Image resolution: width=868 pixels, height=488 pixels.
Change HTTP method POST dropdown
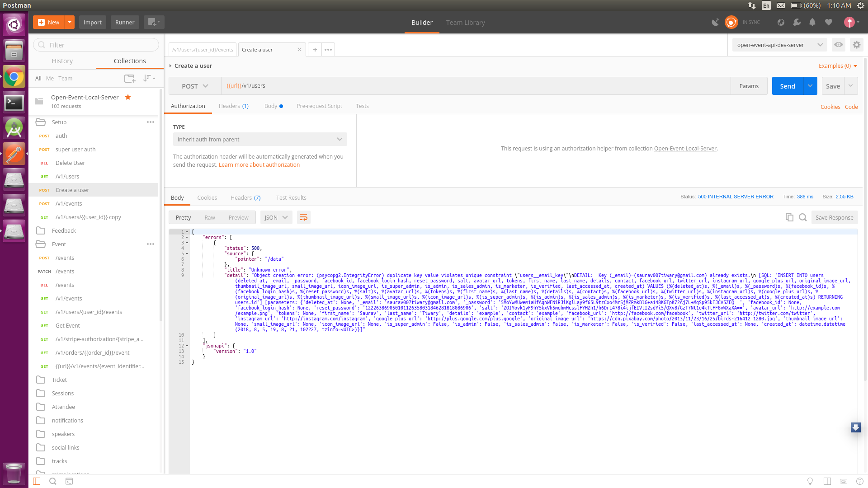195,86
